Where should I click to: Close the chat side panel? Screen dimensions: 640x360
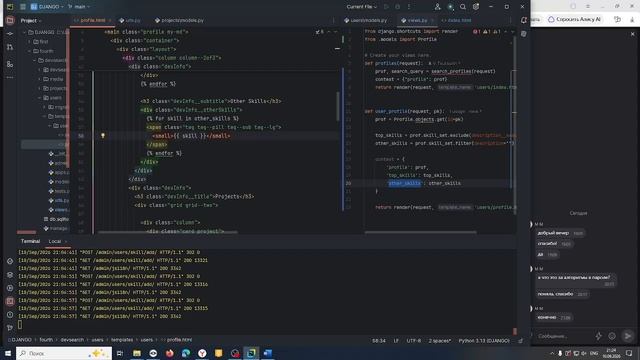633,34
